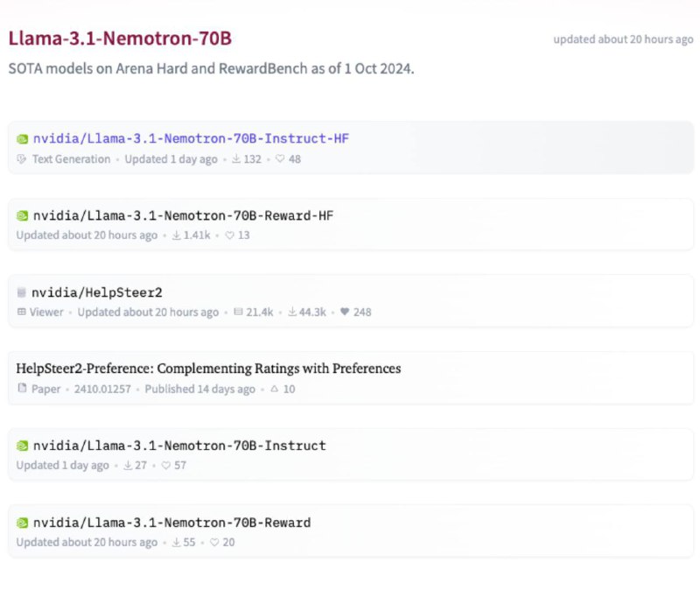Open the Llama-3.1-Nemotron-70B collection title

120,39
